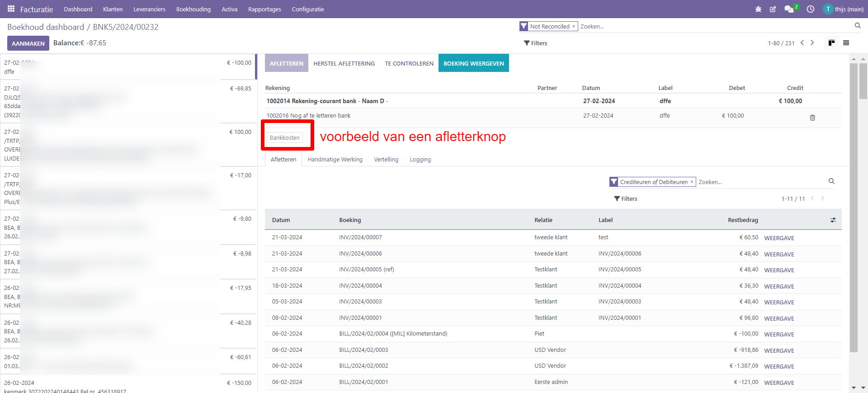Delete the 'Nog af te letteren' line
The height and width of the screenshot is (393, 868).
pos(812,118)
